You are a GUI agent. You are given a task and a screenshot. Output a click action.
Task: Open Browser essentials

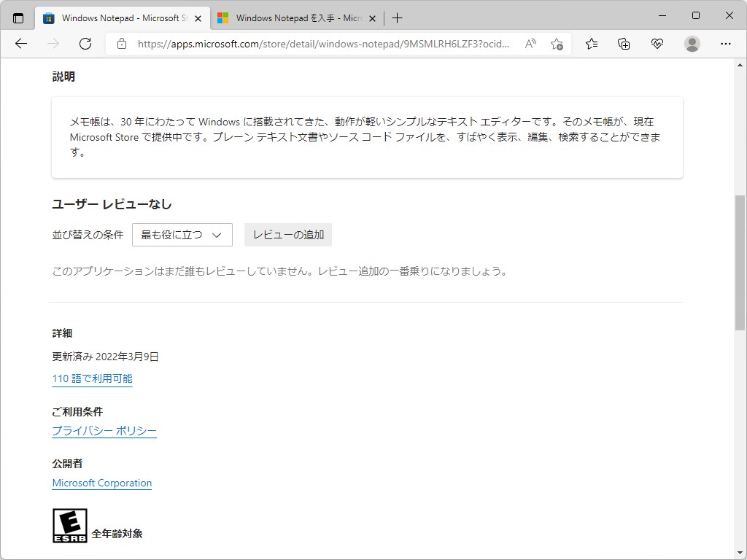[x=657, y=44]
